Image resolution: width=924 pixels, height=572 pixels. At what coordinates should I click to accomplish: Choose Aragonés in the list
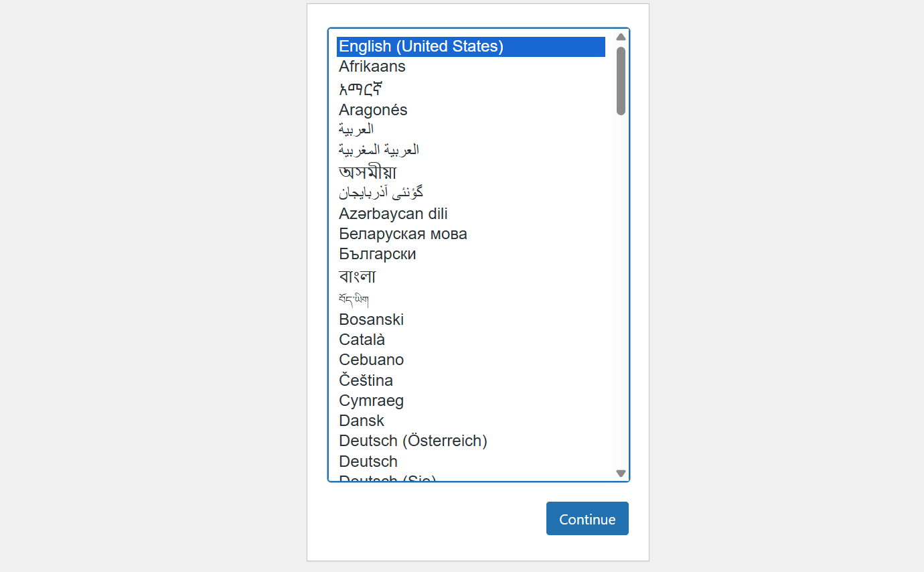[x=373, y=110]
